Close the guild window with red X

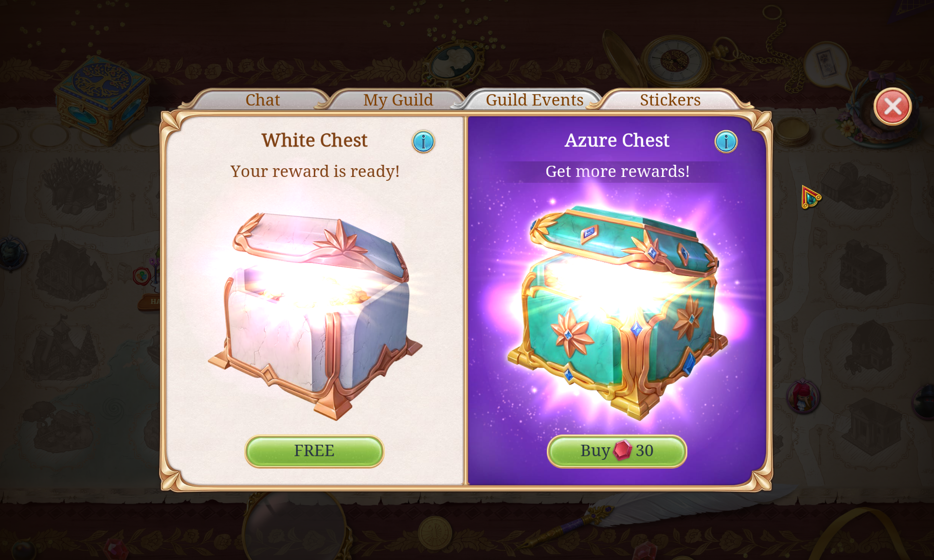[893, 106]
